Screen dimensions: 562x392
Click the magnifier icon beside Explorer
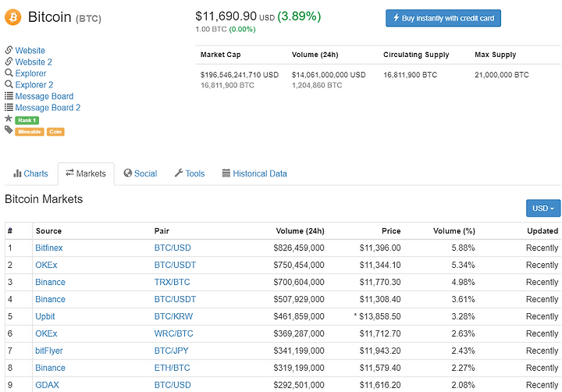point(9,73)
